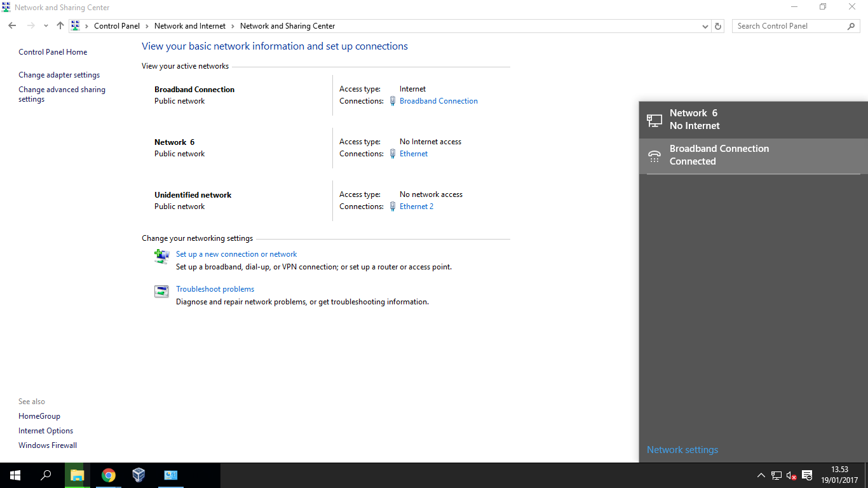
Task: Launch Google Chrome from the taskbar
Action: click(x=108, y=475)
